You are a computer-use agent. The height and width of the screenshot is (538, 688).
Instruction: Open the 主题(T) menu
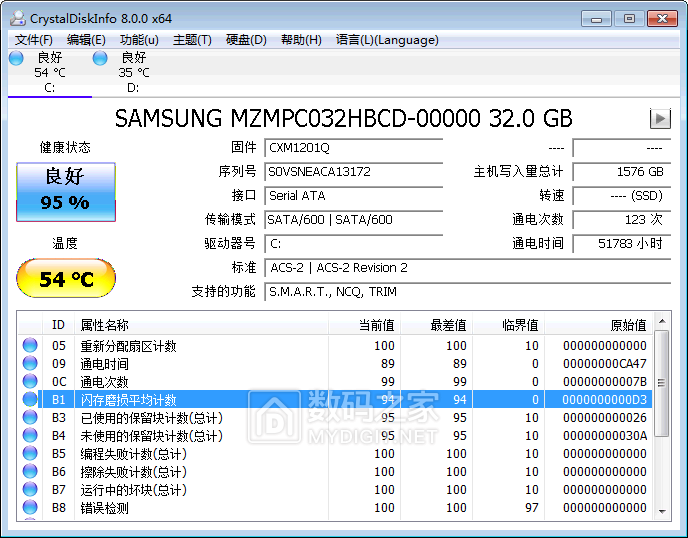pyautogui.click(x=192, y=40)
